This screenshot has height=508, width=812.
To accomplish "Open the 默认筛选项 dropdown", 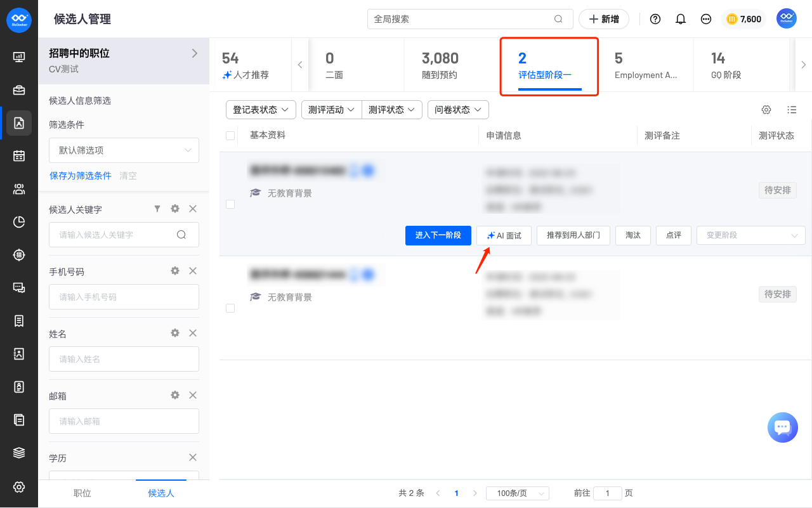I will click(124, 150).
